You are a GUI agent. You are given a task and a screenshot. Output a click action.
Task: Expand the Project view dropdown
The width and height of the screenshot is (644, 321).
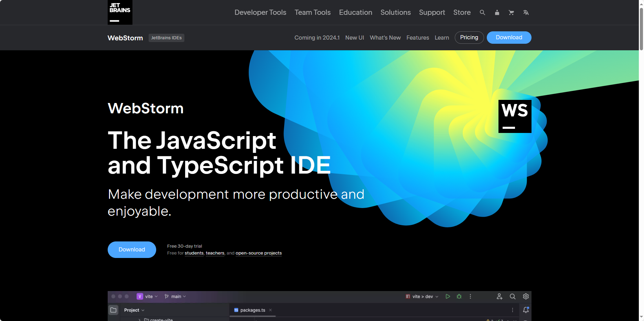tap(134, 310)
